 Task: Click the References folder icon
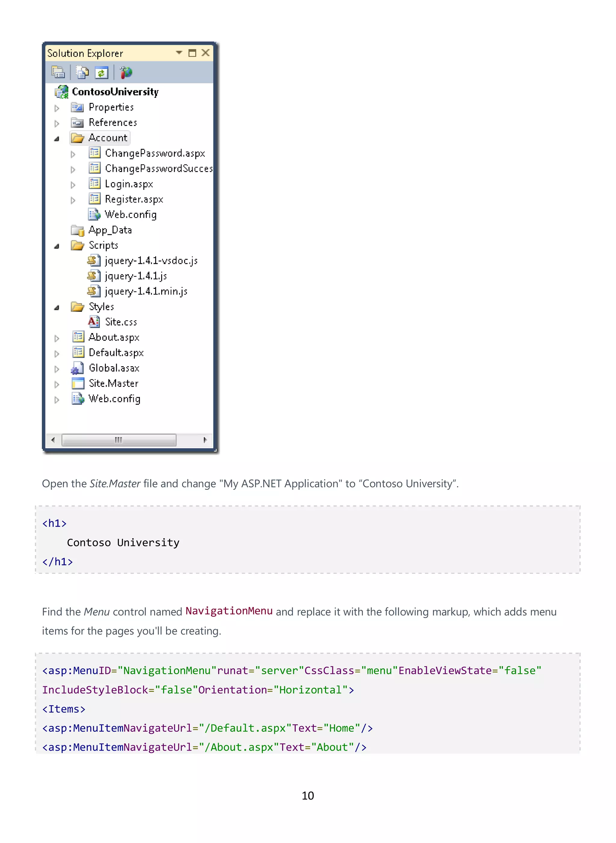pyautogui.click(x=77, y=123)
